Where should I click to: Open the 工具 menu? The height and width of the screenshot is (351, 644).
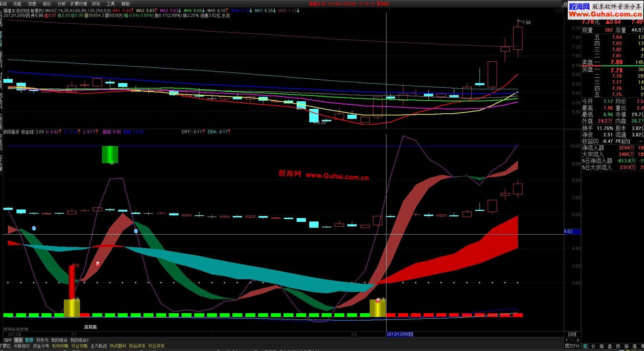[x=111, y=4]
